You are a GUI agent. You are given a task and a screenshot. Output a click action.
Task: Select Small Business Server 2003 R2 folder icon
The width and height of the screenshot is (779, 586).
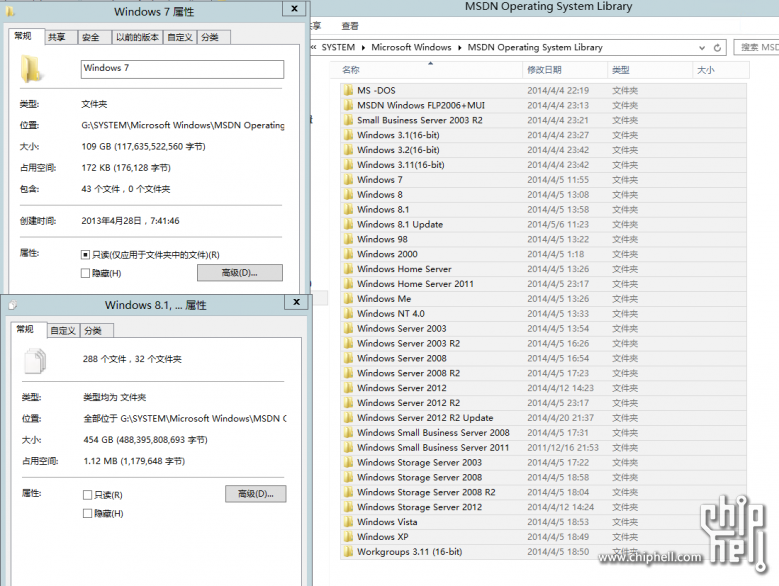348,120
